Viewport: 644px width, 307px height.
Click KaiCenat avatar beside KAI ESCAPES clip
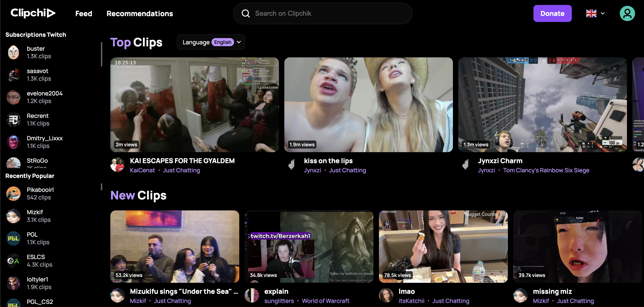[x=117, y=165]
